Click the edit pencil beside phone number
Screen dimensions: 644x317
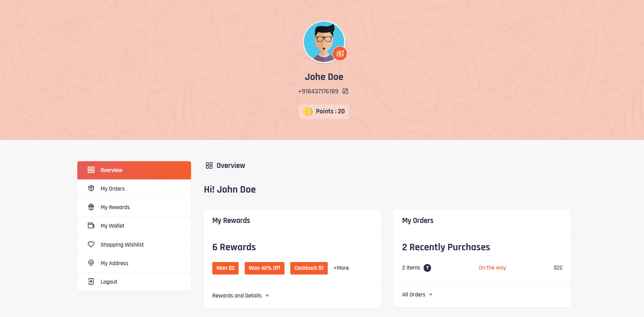345,91
